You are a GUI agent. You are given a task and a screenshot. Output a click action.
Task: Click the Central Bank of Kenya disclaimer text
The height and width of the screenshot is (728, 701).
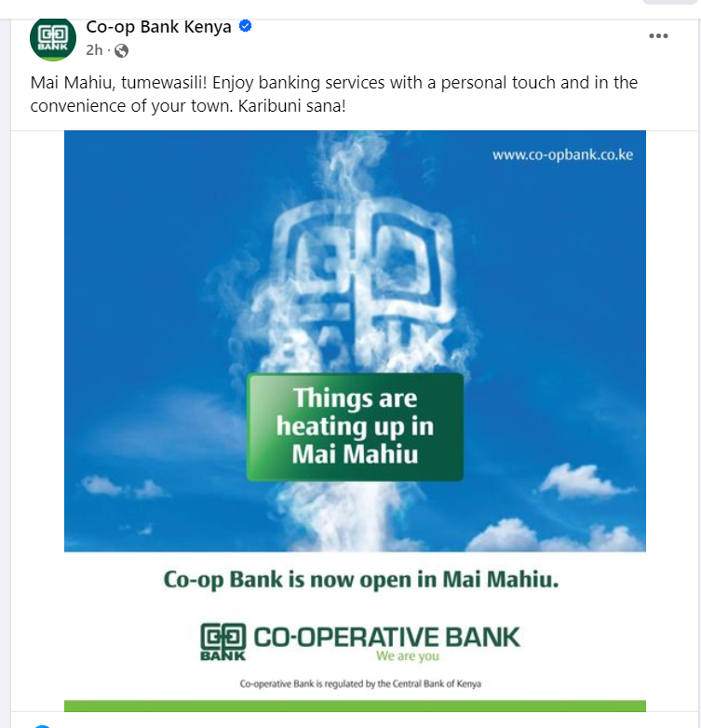point(360,683)
